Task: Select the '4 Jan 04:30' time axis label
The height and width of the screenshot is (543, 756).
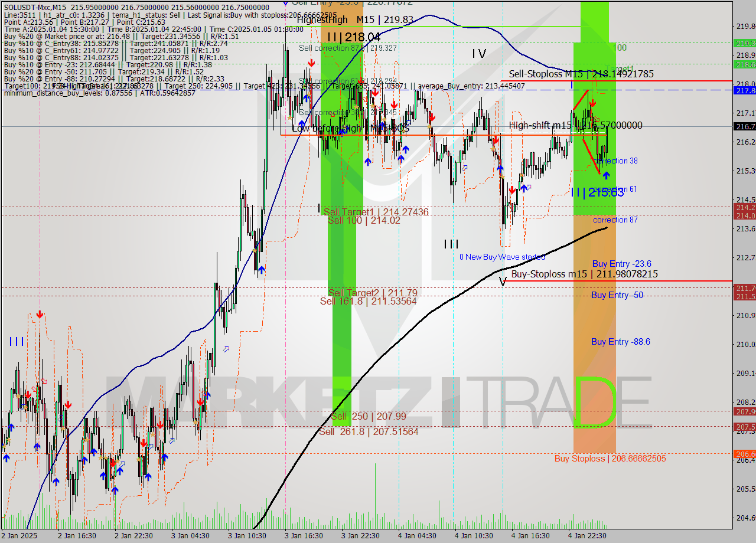Action: pyautogui.click(x=417, y=536)
